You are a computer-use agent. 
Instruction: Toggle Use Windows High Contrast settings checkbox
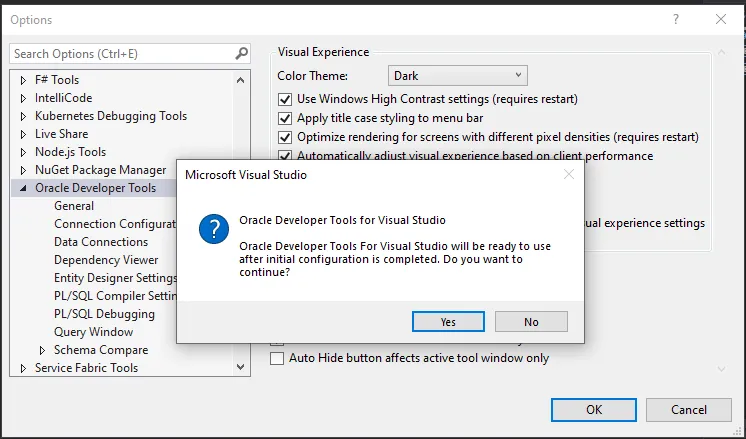[285, 99]
